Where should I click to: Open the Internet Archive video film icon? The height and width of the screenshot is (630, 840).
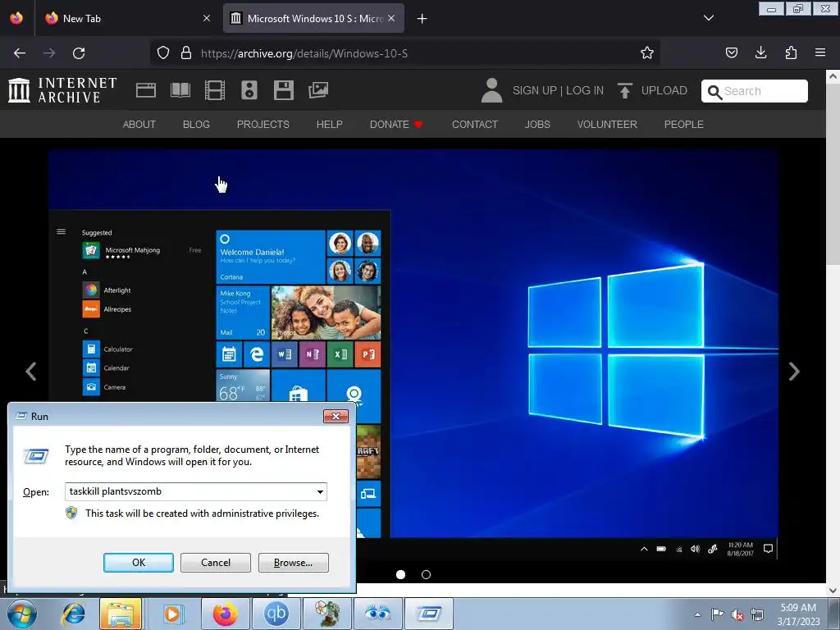215,90
